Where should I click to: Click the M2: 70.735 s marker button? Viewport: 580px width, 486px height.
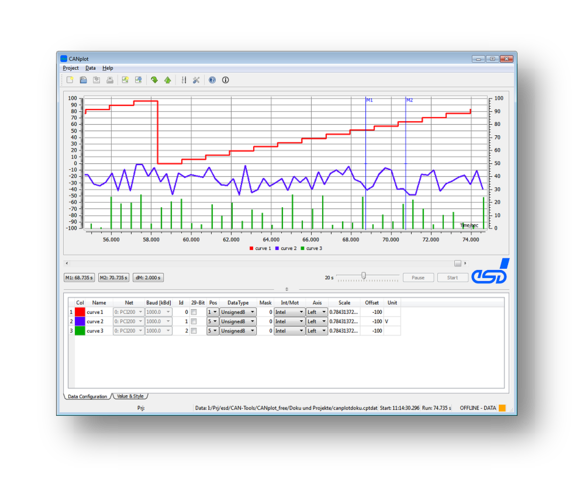[x=114, y=277]
